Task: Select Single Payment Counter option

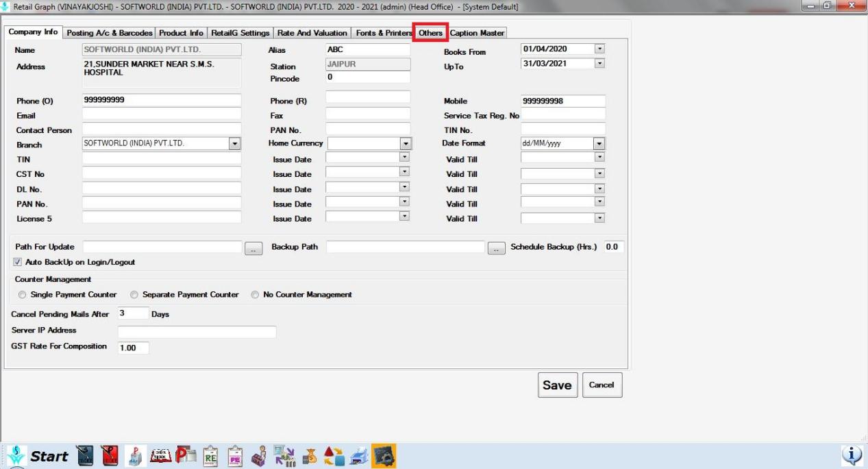Action: click(x=23, y=295)
